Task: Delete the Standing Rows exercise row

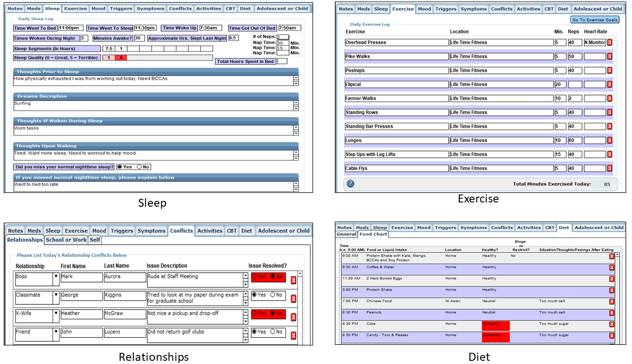Action: [610, 113]
